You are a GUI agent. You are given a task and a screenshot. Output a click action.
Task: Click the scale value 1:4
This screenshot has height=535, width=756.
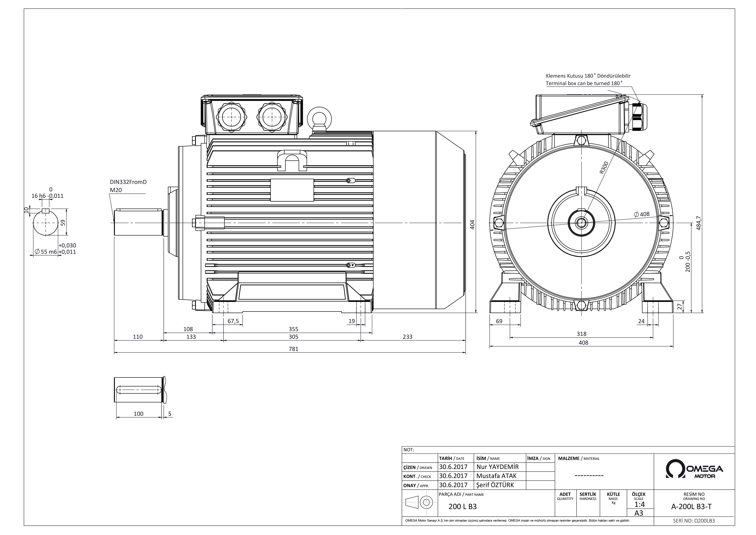[639, 504]
